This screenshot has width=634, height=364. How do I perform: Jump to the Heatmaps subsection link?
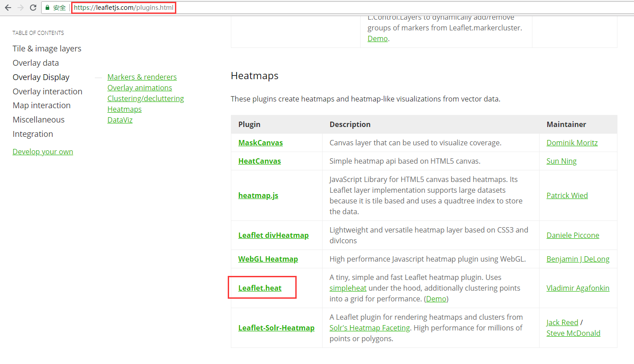tap(124, 109)
